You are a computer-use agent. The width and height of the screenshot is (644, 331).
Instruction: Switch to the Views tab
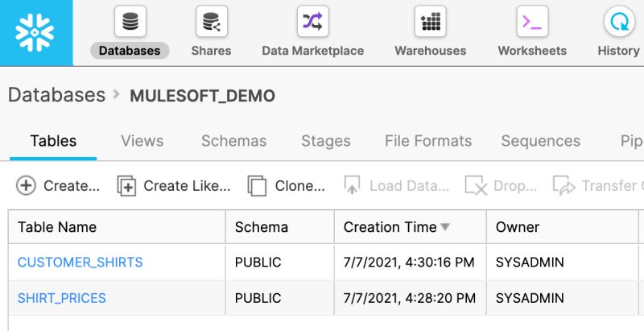(x=142, y=141)
